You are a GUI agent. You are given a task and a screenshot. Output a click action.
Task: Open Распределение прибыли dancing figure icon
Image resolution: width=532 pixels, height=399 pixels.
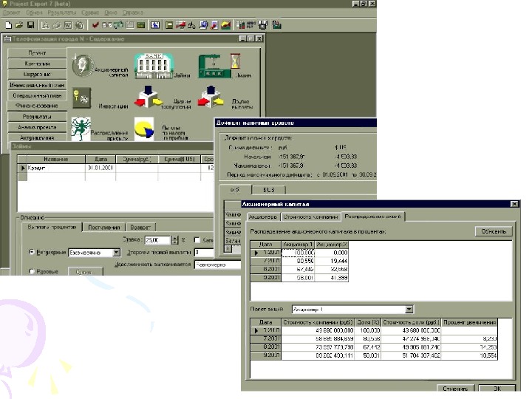pyautogui.click(x=81, y=129)
